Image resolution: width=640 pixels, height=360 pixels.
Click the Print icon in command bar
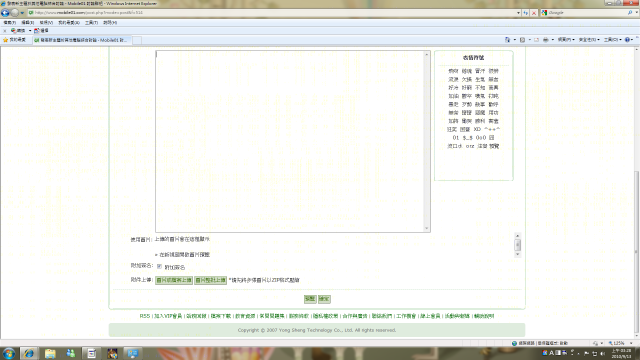546,40
